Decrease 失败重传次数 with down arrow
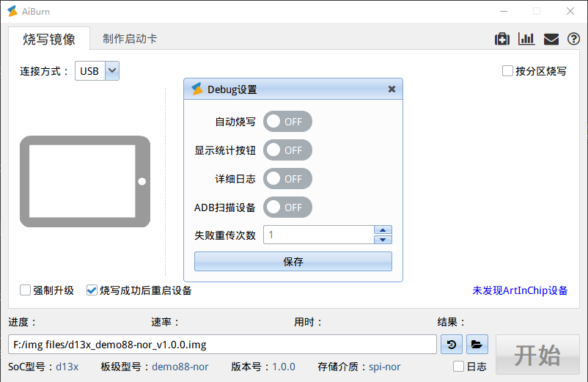Screen dimensions: 588x382 383,240
